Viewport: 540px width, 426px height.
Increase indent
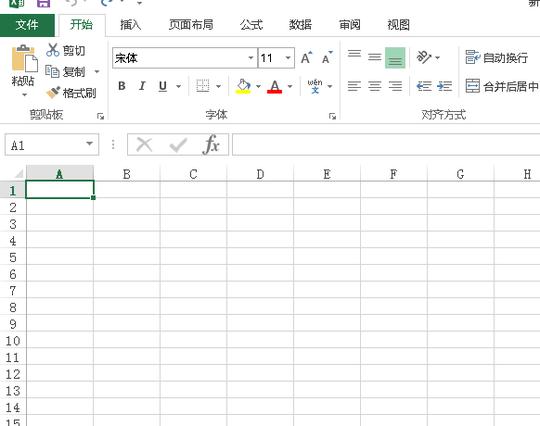click(444, 86)
